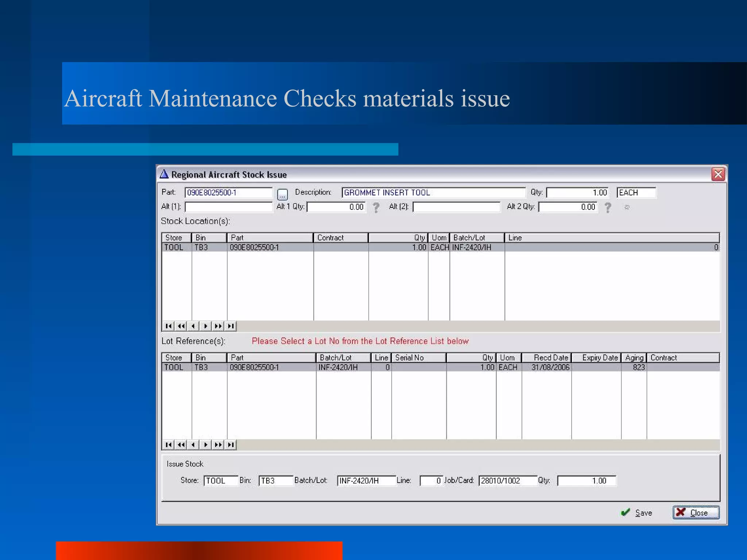Go to last record in Lot Reference navigator
The height and width of the screenshot is (560, 747).
point(231,444)
